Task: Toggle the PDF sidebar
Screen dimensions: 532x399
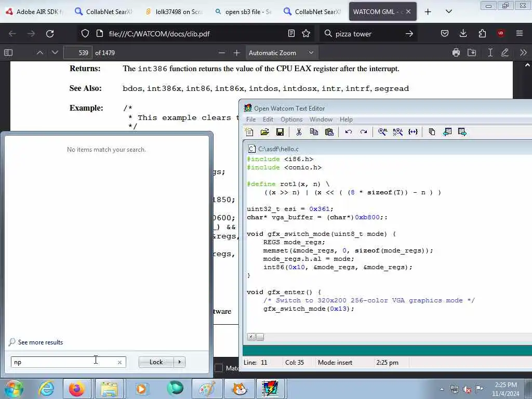Action: [x=8, y=52]
